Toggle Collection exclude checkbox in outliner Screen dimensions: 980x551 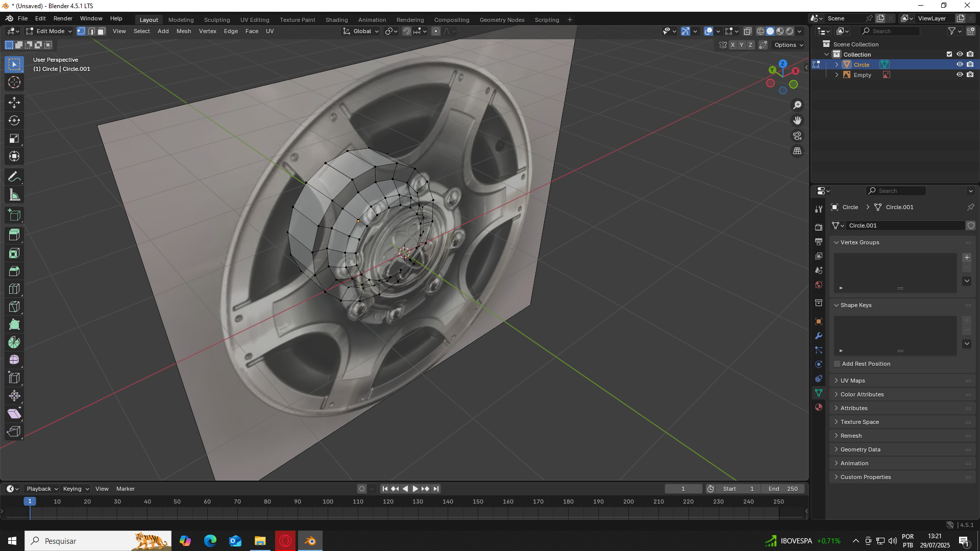coord(949,54)
